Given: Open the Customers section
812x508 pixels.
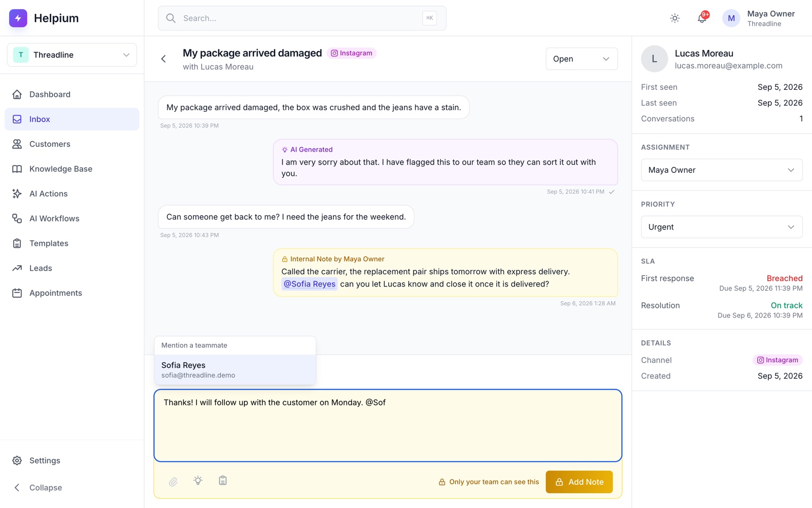Looking at the screenshot, I should click(72, 144).
